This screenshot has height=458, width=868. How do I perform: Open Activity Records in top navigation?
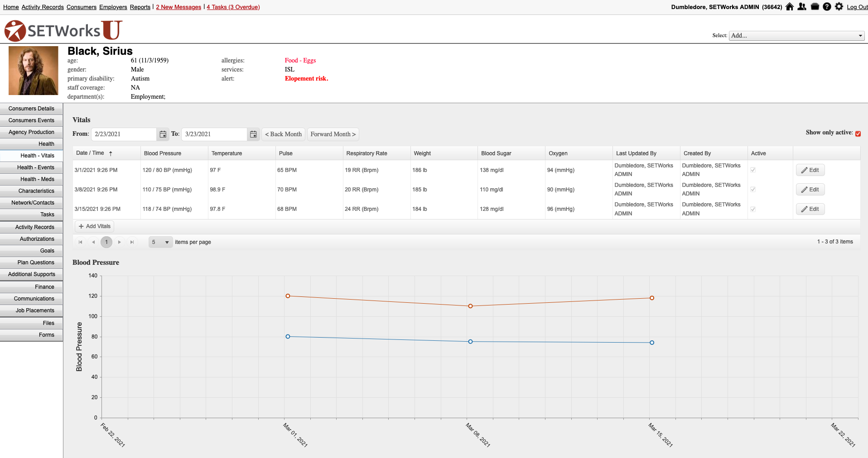point(43,7)
